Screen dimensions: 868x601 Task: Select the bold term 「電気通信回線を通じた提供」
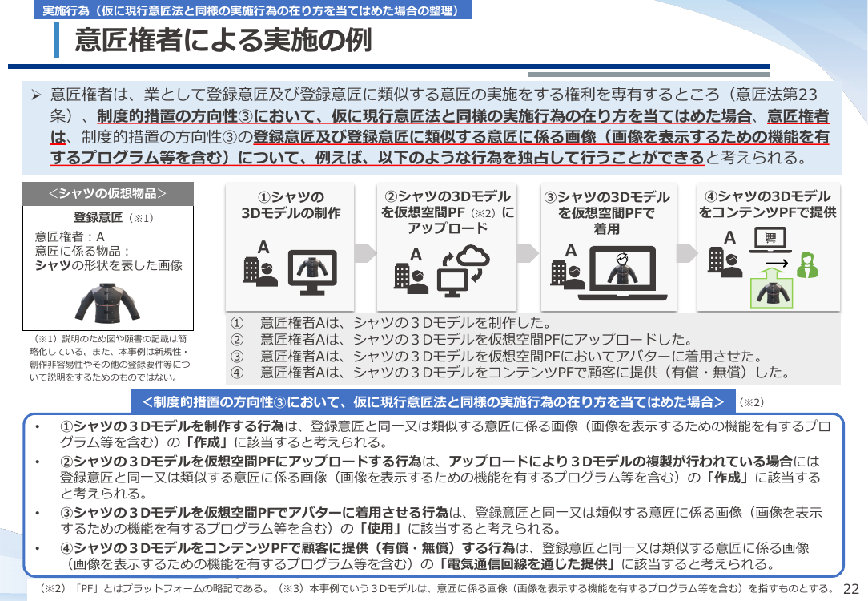pos(527,564)
